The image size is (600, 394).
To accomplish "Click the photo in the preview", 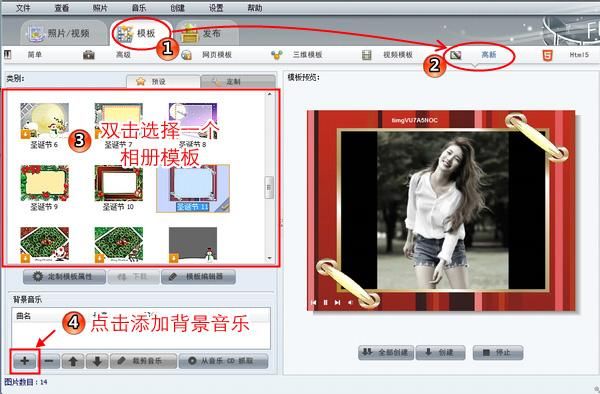I will (443, 210).
